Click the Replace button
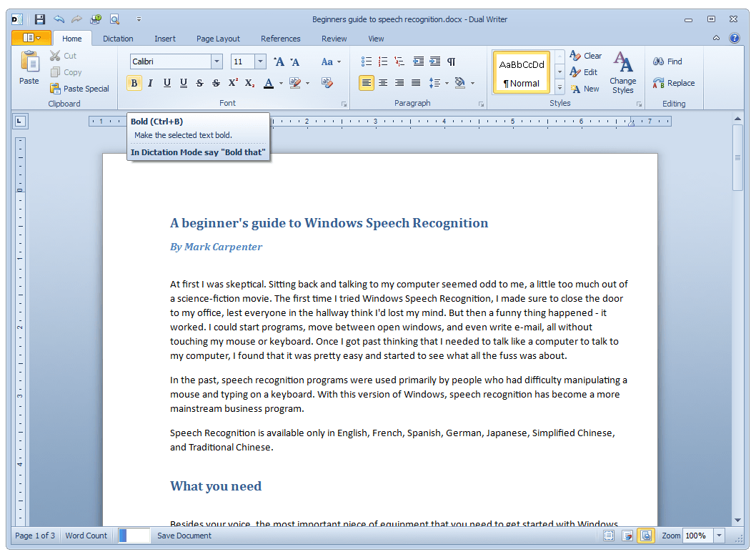Screen dimensions: 756x557 674,83
